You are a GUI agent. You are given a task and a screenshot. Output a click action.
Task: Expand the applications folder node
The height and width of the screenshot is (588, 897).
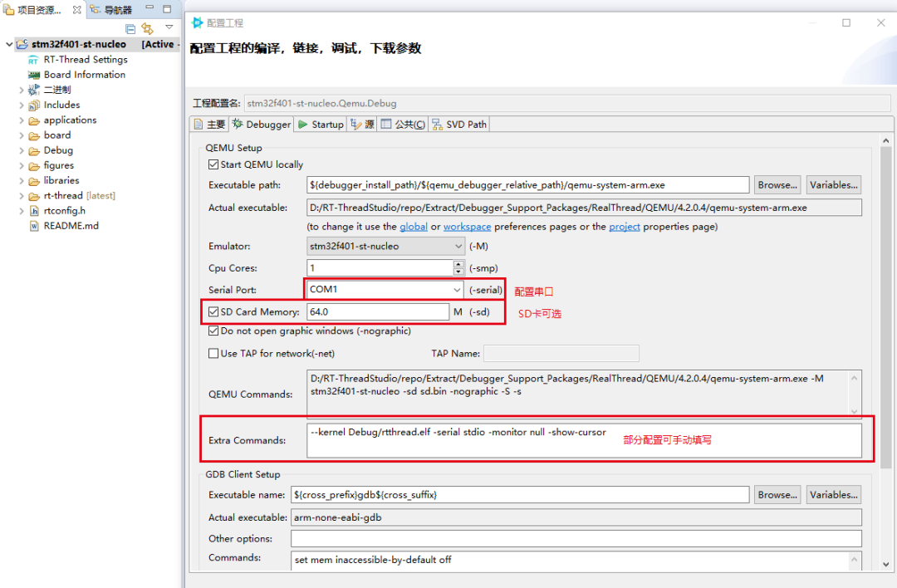coord(21,120)
